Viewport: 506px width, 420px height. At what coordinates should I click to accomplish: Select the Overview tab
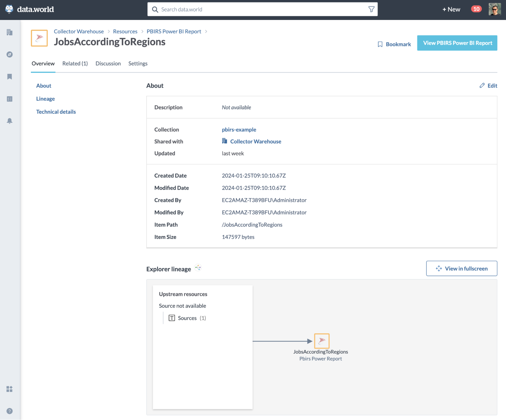(x=43, y=64)
